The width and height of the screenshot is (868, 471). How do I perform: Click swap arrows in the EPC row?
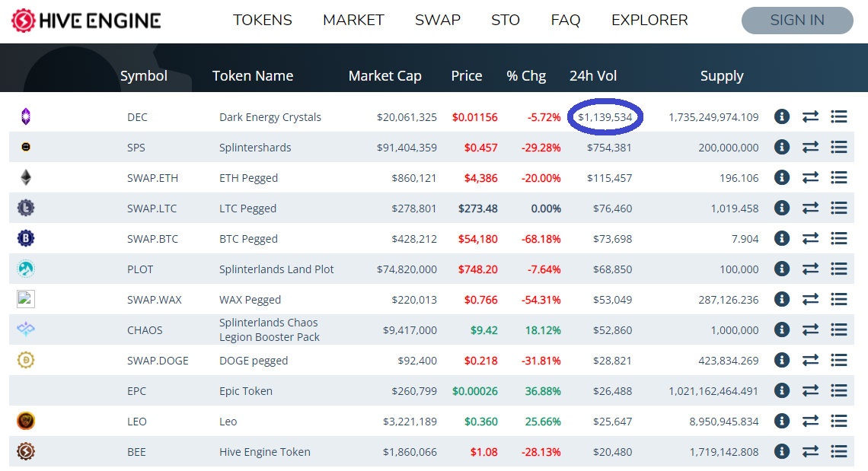tap(810, 391)
